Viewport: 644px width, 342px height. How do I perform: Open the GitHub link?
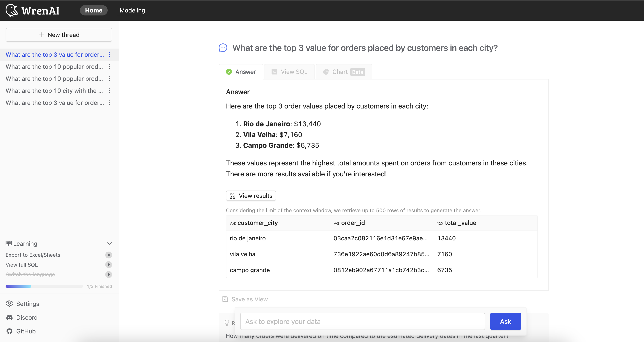(x=21, y=331)
